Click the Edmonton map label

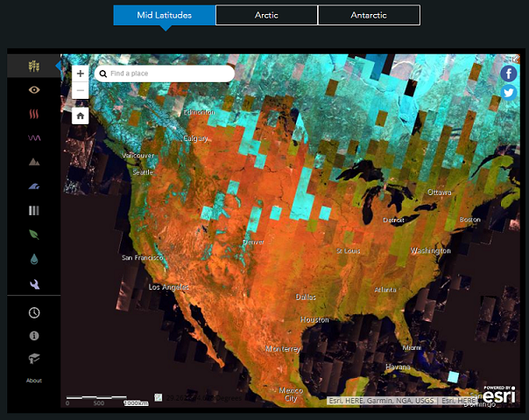tap(199, 112)
